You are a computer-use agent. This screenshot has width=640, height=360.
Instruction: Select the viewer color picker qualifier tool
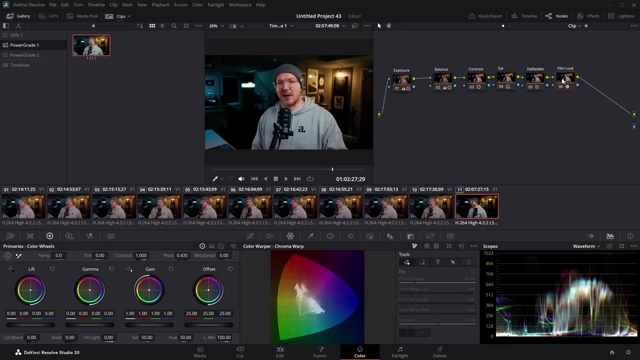tap(215, 179)
